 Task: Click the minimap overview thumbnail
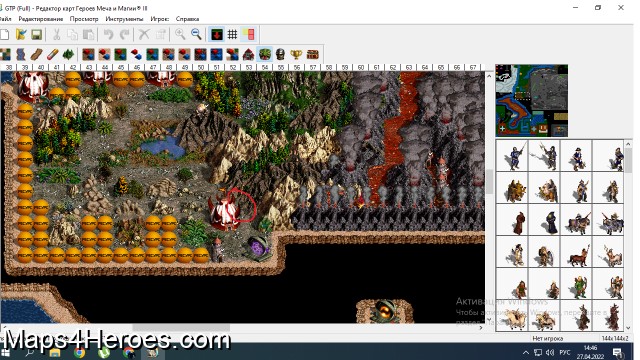[x=531, y=100]
